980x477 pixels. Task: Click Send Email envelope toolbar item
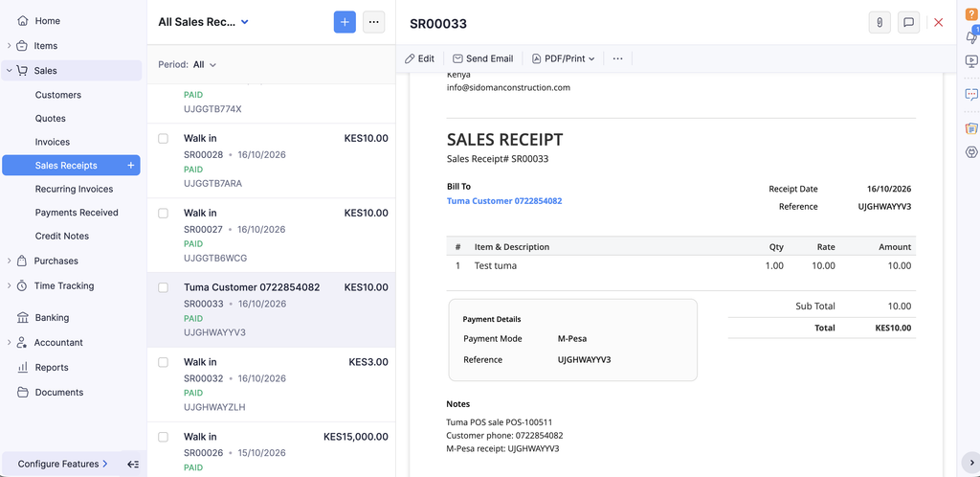[x=483, y=58]
